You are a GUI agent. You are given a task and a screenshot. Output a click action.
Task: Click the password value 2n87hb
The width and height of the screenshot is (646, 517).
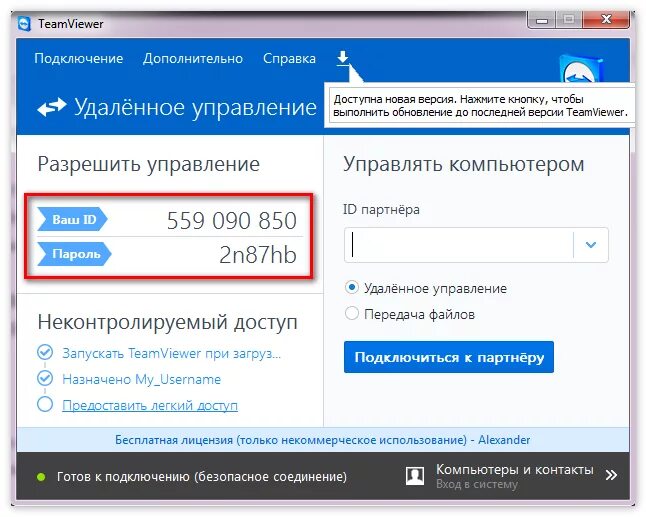pyautogui.click(x=258, y=255)
